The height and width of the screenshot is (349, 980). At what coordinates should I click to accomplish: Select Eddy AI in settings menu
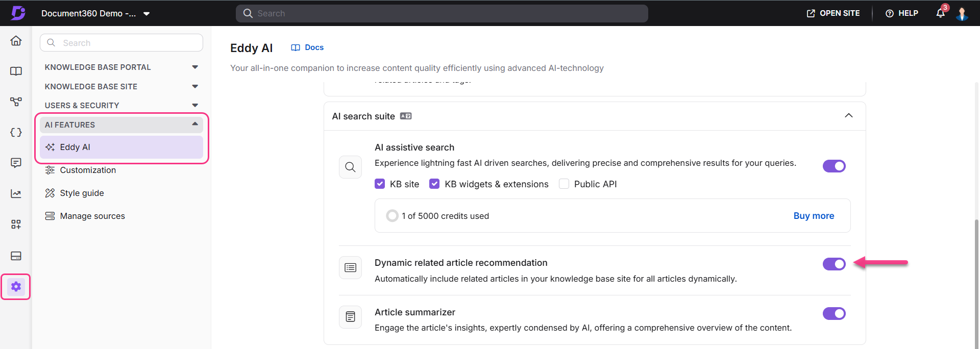(121, 147)
